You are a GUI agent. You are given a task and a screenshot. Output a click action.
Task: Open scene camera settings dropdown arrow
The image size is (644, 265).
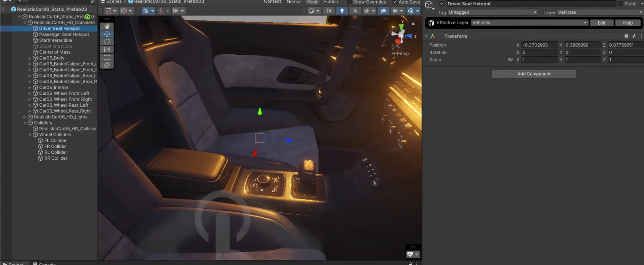401,11
